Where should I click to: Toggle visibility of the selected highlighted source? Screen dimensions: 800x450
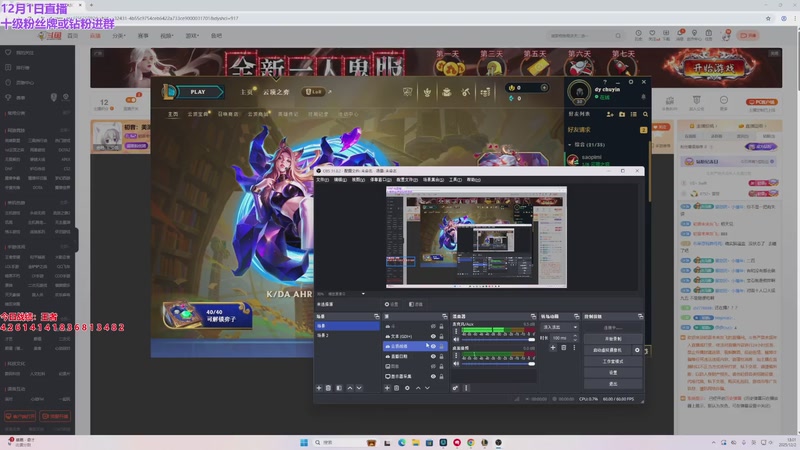coord(433,346)
